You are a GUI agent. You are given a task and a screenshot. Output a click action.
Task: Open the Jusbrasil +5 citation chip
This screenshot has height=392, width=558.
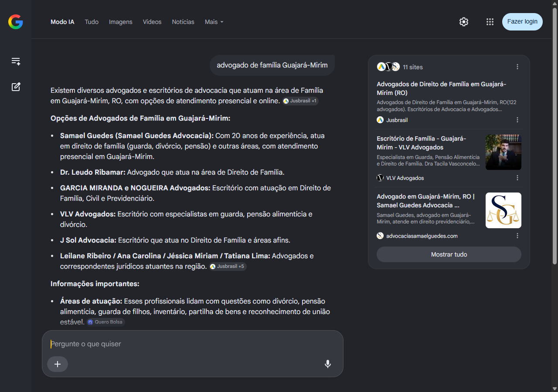click(228, 267)
